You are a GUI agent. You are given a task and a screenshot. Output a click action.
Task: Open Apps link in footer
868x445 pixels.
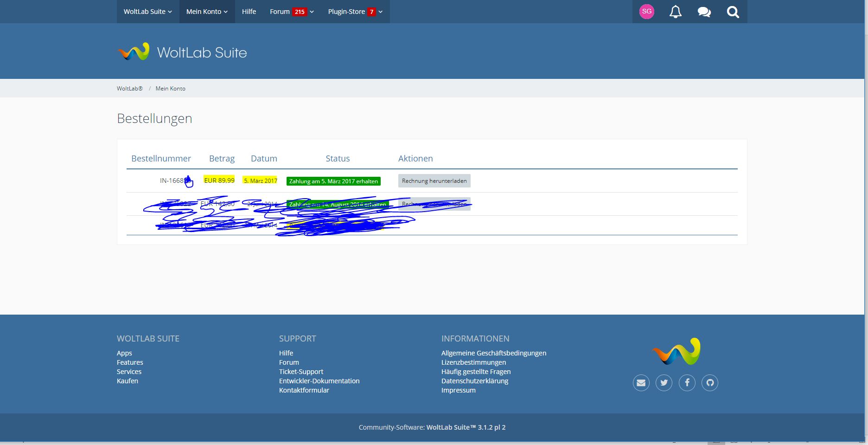pyautogui.click(x=124, y=353)
